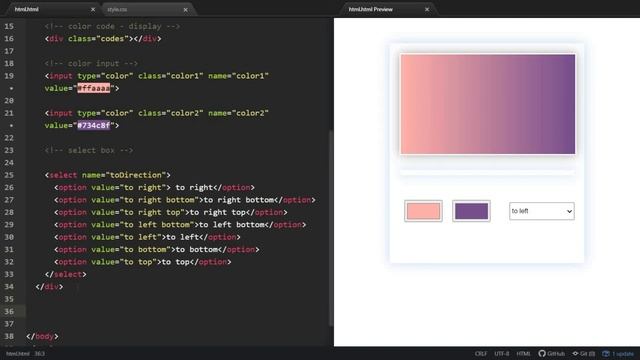Change CRLF line ending setting
640x360 pixels.
click(481, 353)
